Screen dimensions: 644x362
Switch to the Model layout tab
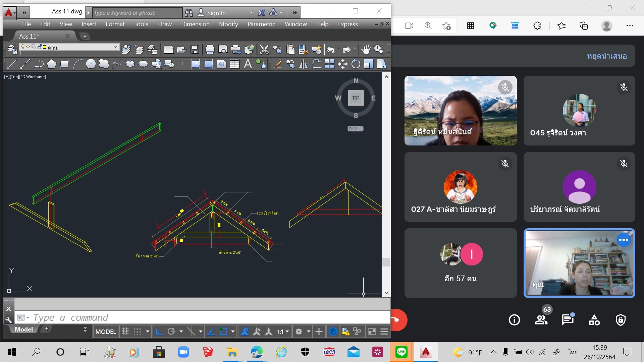[23, 329]
